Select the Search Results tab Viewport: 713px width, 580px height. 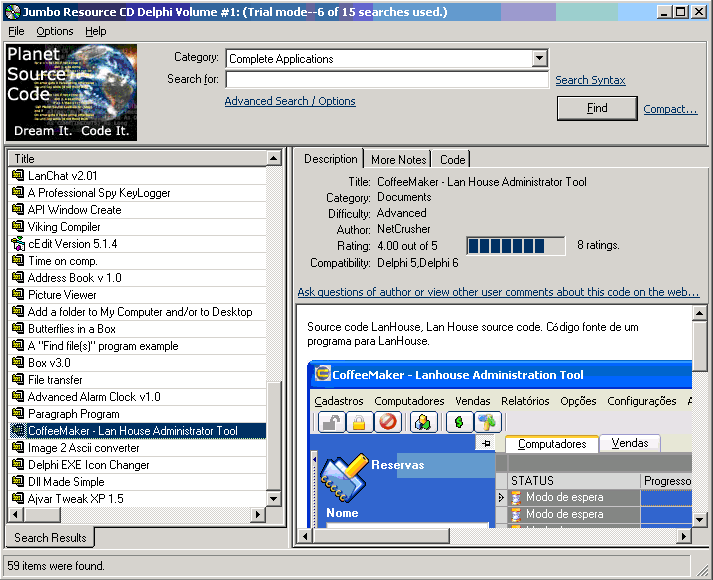[x=50, y=538]
